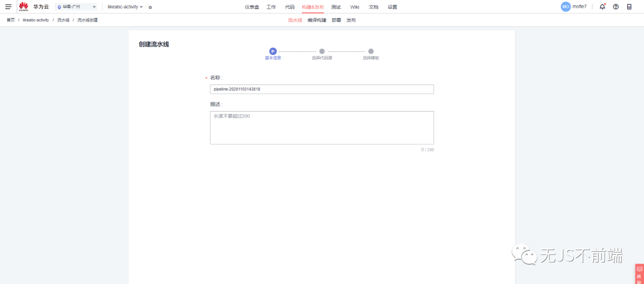Switch to the 部署 sub-tab
644x284 pixels.
pyautogui.click(x=336, y=20)
